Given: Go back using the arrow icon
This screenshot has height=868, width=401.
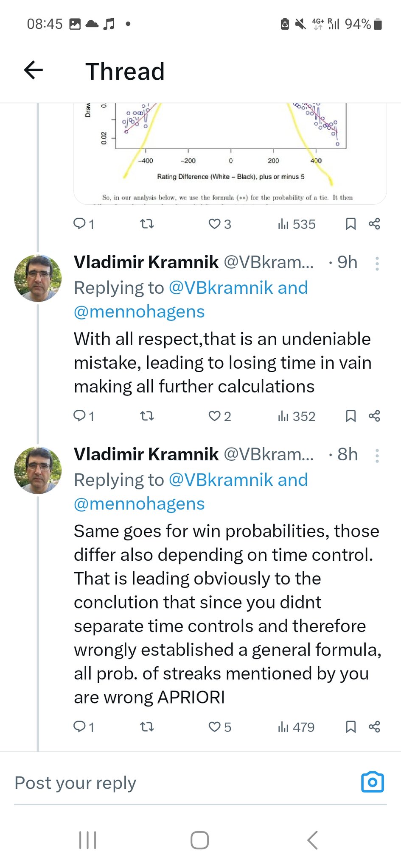Looking at the screenshot, I should pyautogui.click(x=34, y=70).
